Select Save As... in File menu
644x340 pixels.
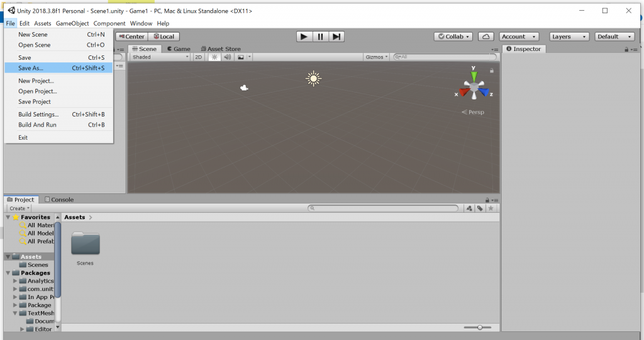pyautogui.click(x=58, y=68)
